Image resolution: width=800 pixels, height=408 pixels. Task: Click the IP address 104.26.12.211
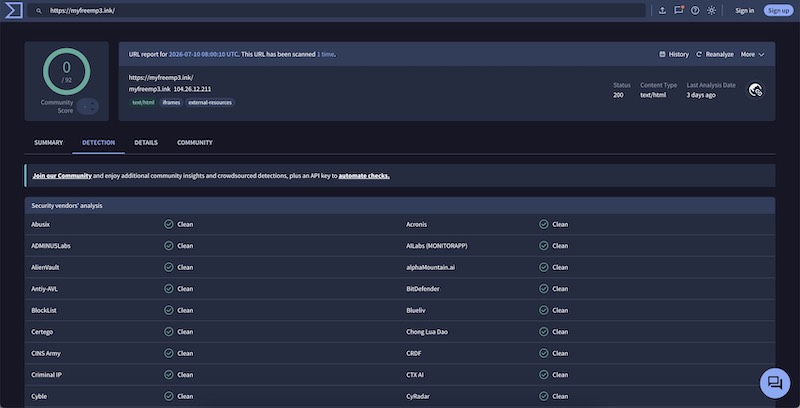pyautogui.click(x=192, y=89)
